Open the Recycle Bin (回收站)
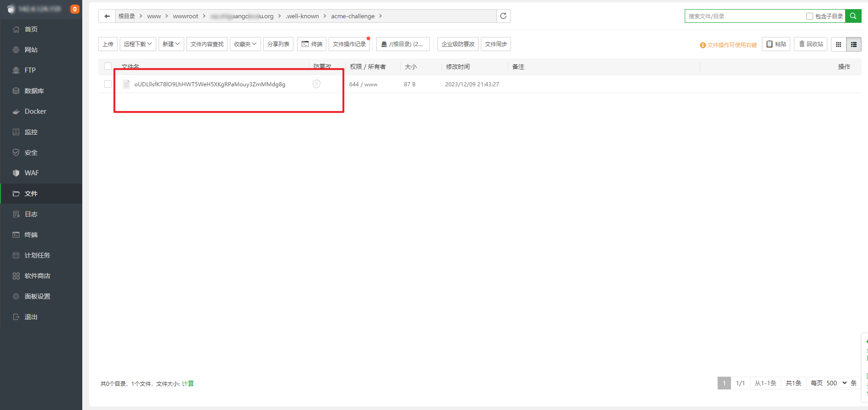This screenshot has height=410, width=868. tap(810, 44)
